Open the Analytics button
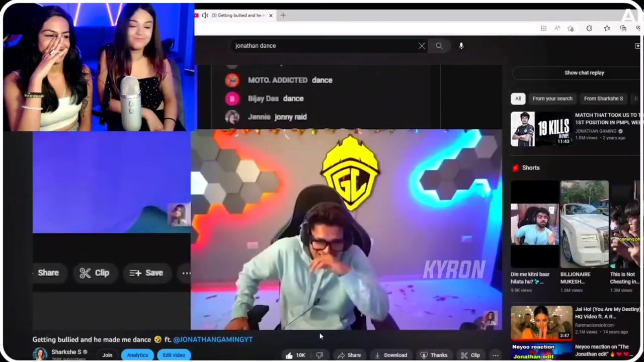This screenshot has height=362, width=644. [137, 355]
